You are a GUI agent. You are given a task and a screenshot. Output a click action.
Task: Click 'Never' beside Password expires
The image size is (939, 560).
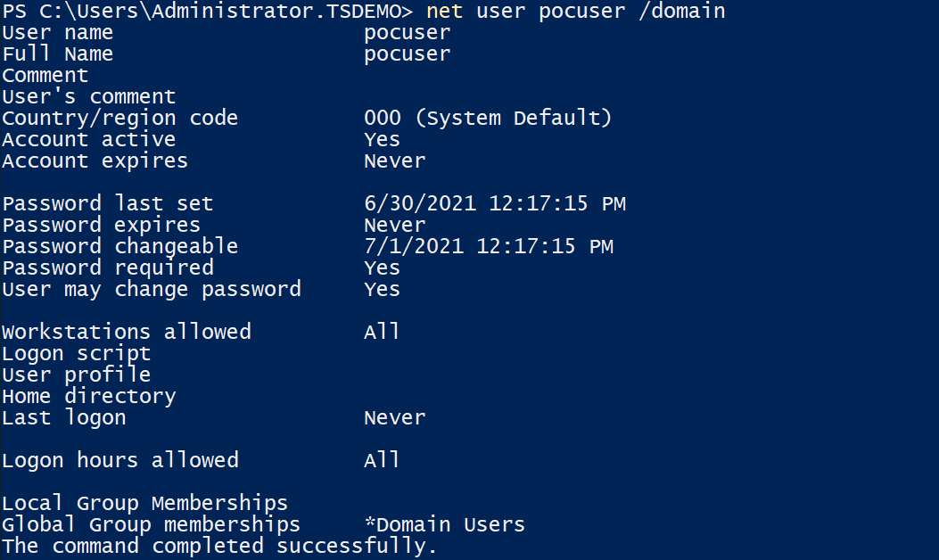[x=395, y=226]
